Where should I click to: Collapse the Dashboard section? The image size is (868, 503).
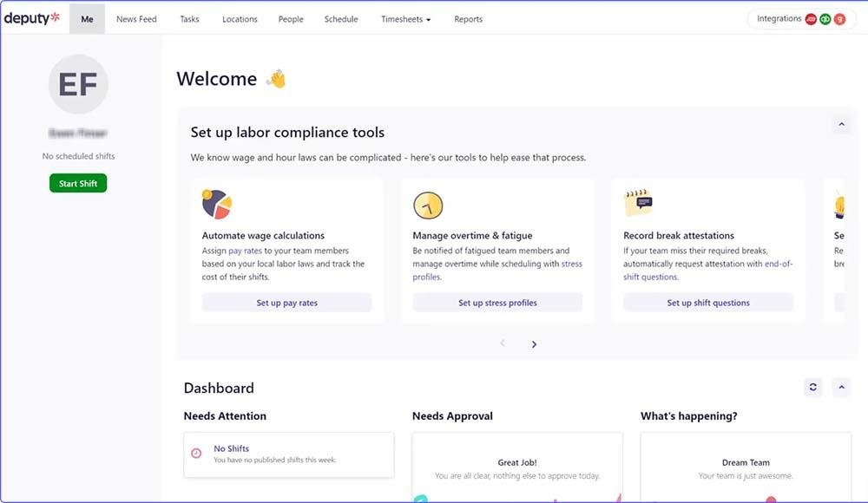coord(841,388)
